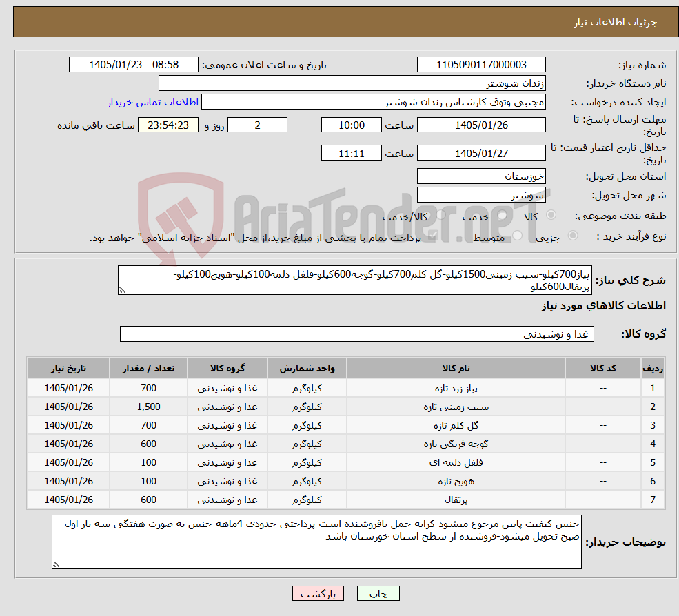This screenshot has width=679, height=616.
Task: Select the سیب زمینی تازه item name
Action: (456, 407)
